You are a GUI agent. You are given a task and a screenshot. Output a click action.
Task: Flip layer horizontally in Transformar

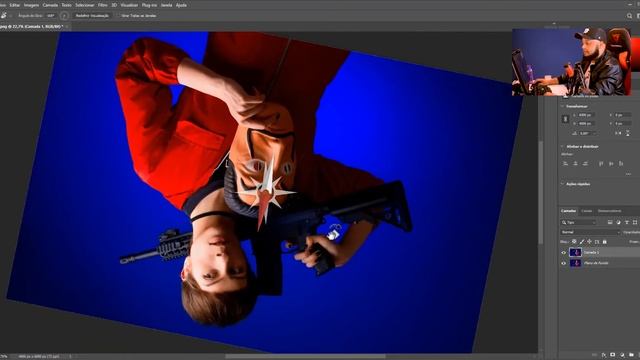click(618, 133)
